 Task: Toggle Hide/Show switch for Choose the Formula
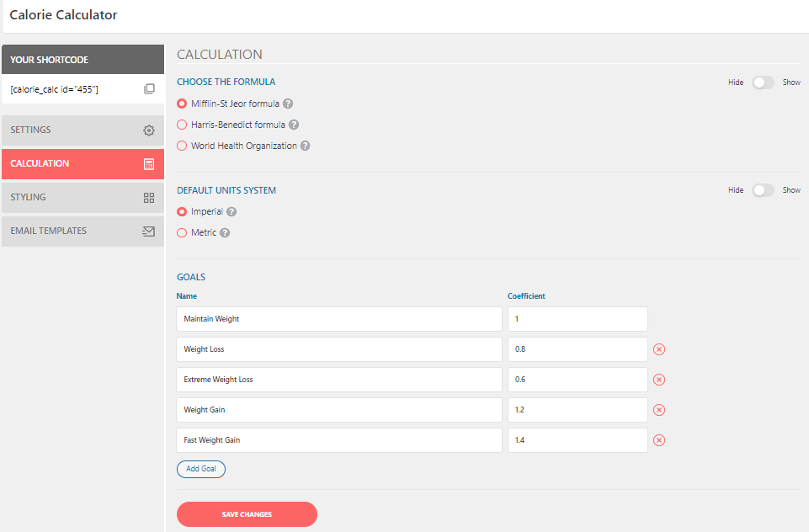click(763, 82)
